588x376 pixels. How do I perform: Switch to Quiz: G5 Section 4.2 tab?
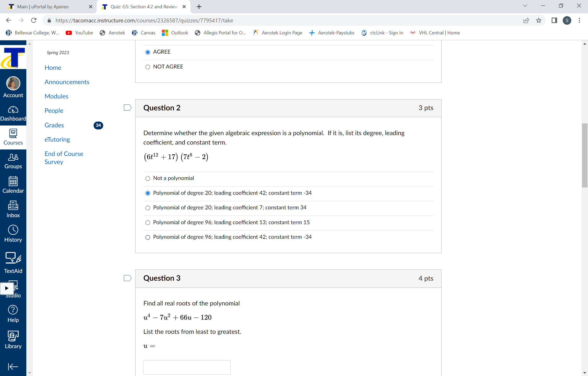click(144, 7)
